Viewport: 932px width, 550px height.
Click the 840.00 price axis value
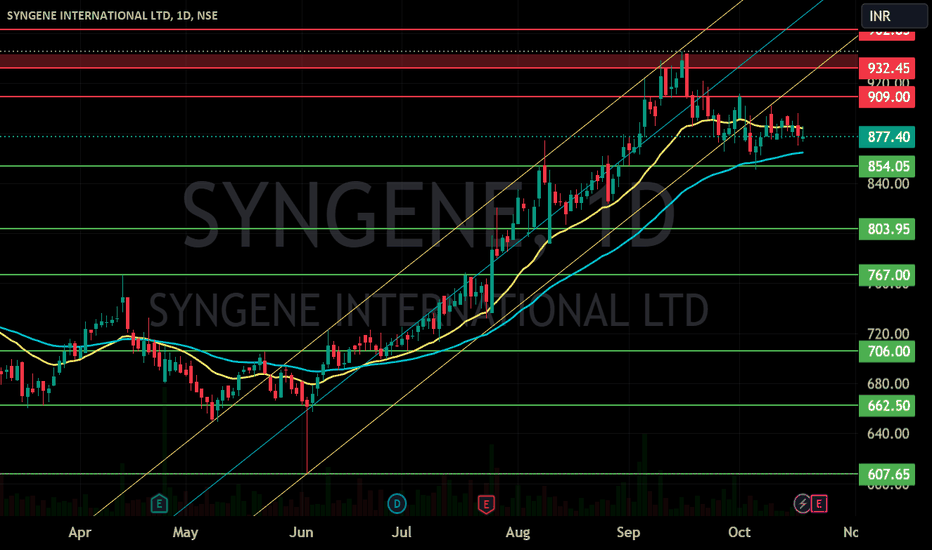(888, 184)
